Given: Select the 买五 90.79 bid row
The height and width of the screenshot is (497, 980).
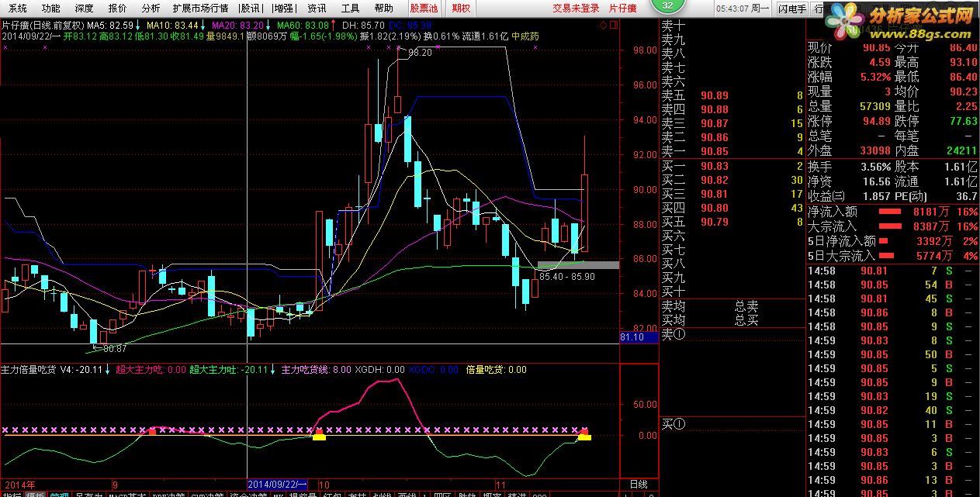Looking at the screenshot, I should (x=732, y=223).
